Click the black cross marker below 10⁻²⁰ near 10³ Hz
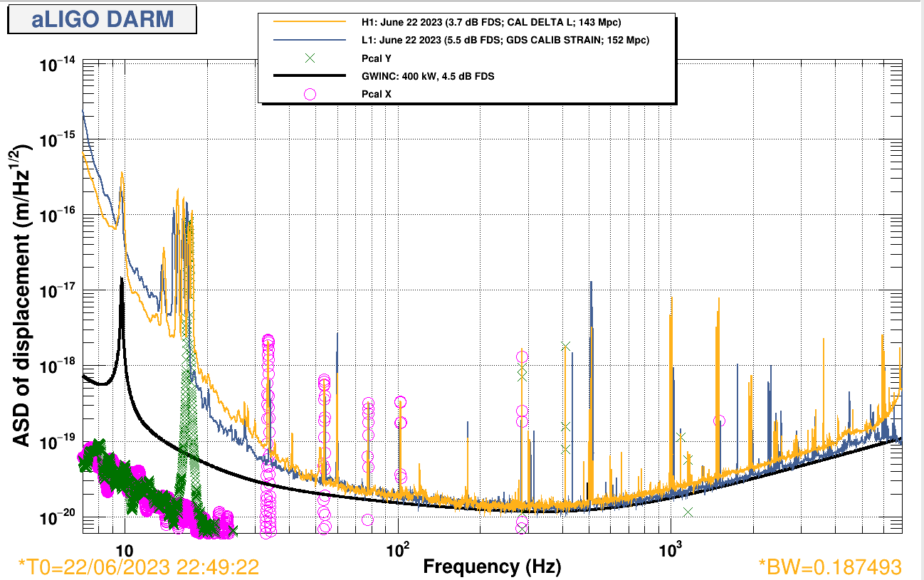924x580 pixels. coord(688,511)
